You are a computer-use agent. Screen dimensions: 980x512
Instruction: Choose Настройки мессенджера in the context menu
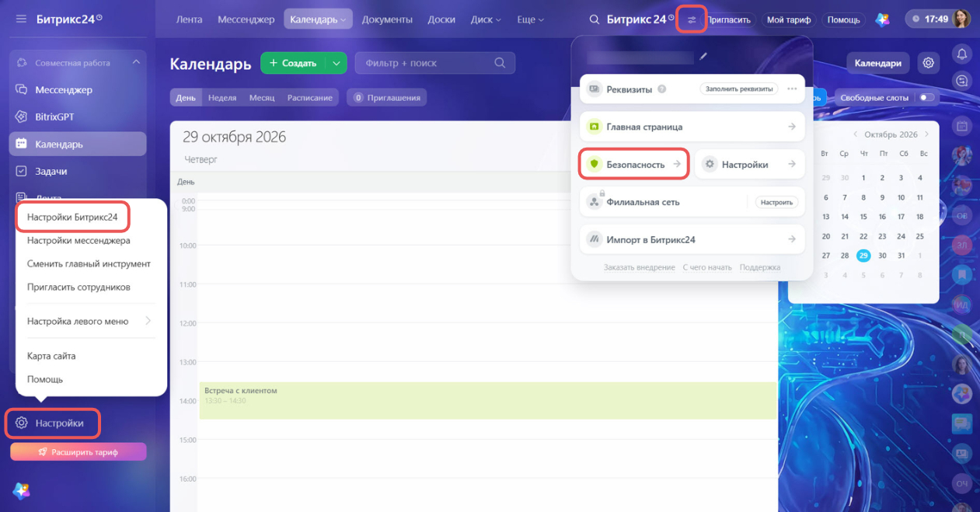78,241
